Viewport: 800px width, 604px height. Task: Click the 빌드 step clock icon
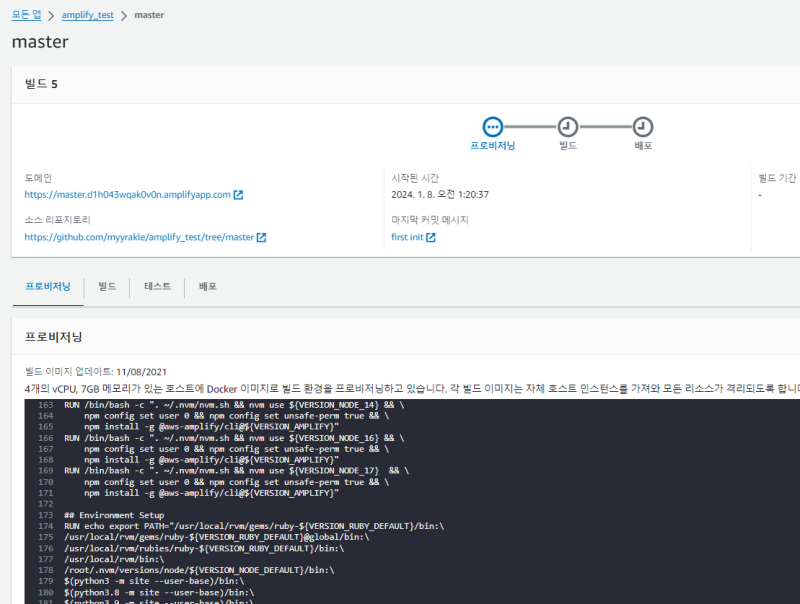click(568, 127)
